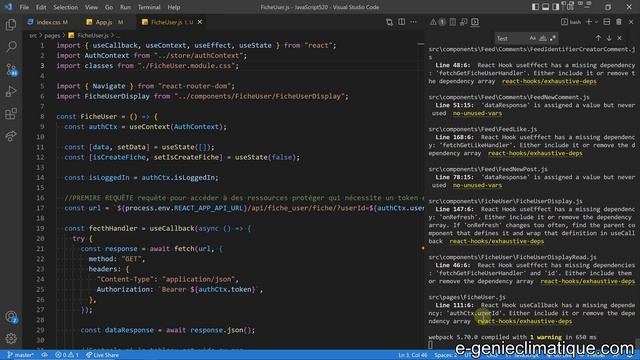Click errors and warnings count in status bar
This screenshot has width=640, height=360.
tap(67, 355)
